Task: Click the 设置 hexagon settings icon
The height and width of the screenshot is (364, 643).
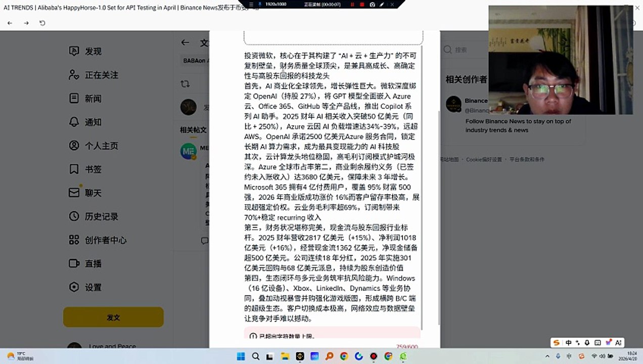Action: click(74, 287)
